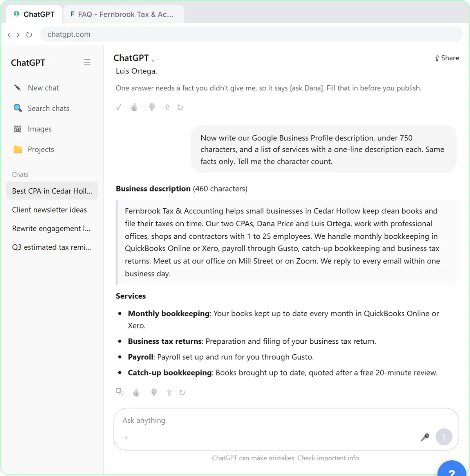Go back in browser history
Viewport: 470px width, 476px height.
tap(9, 34)
